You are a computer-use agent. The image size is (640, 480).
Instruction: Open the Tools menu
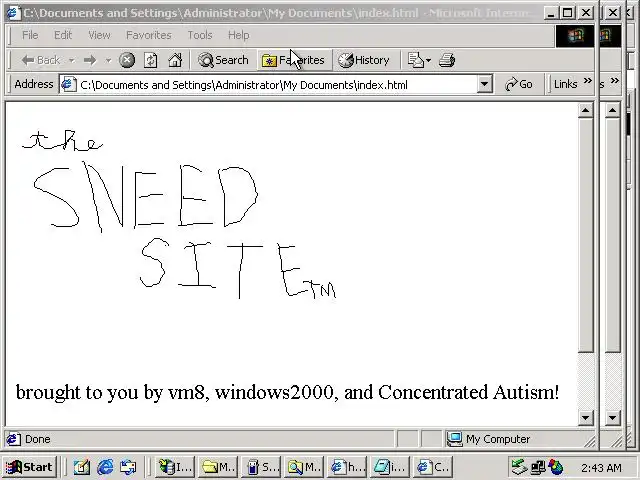(200, 35)
